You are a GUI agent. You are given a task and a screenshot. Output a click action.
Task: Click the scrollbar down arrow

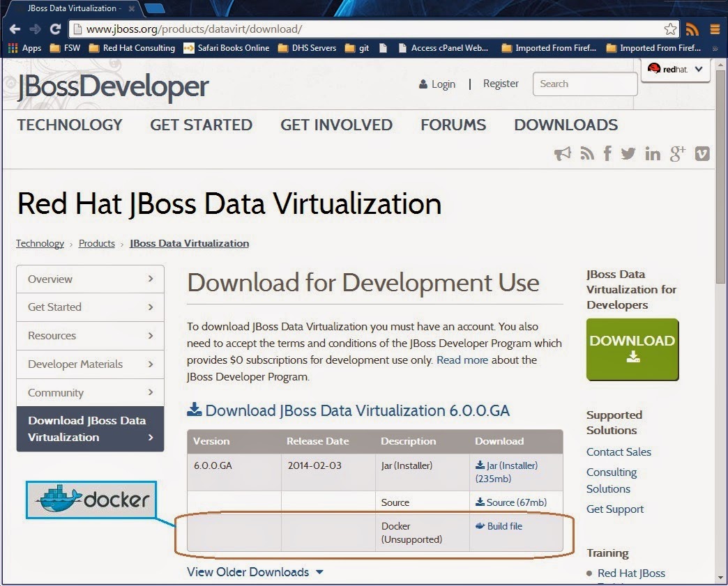[720, 578]
